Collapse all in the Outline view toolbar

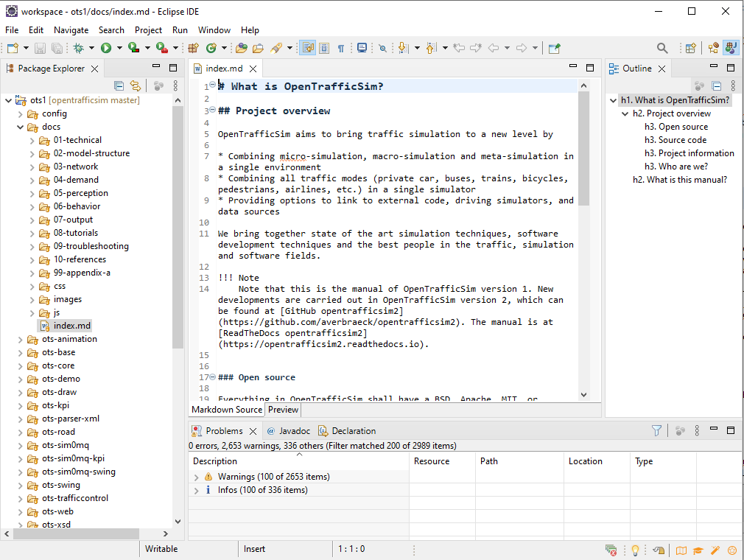[717, 86]
